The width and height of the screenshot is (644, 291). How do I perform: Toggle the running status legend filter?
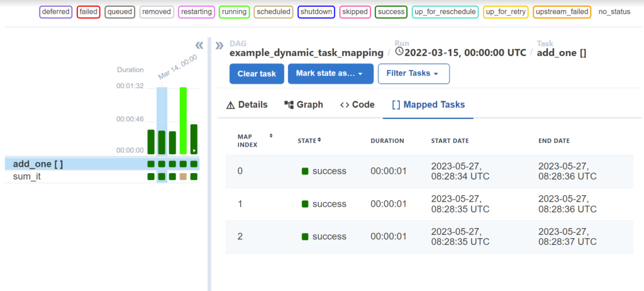click(234, 11)
